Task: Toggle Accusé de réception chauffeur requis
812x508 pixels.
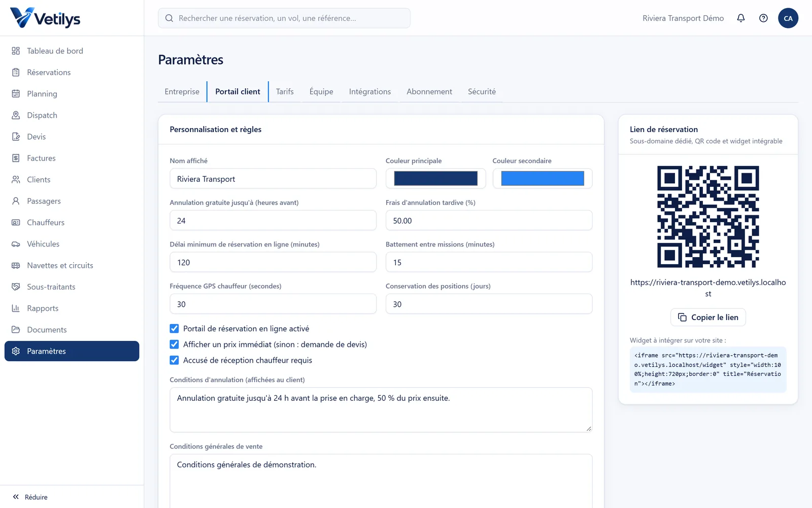Action: coord(174,360)
